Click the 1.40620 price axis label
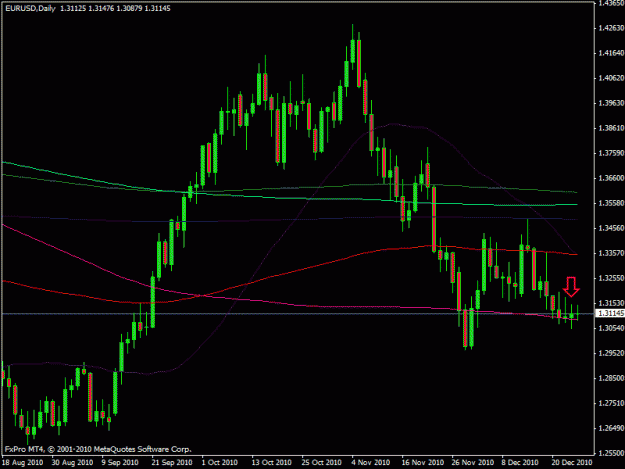625x469 pixels. (x=611, y=78)
